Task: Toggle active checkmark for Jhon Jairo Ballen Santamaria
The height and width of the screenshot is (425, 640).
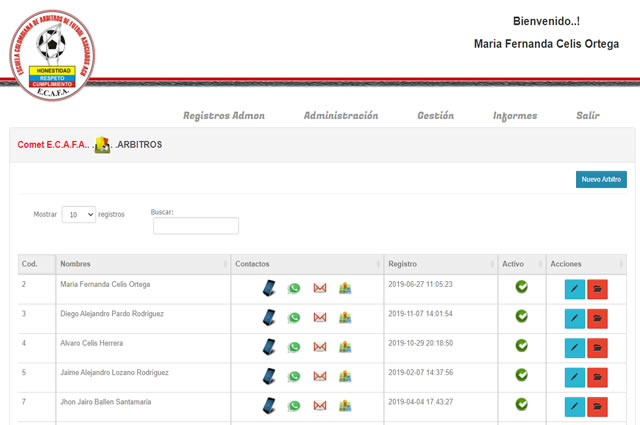Action: 521,404
